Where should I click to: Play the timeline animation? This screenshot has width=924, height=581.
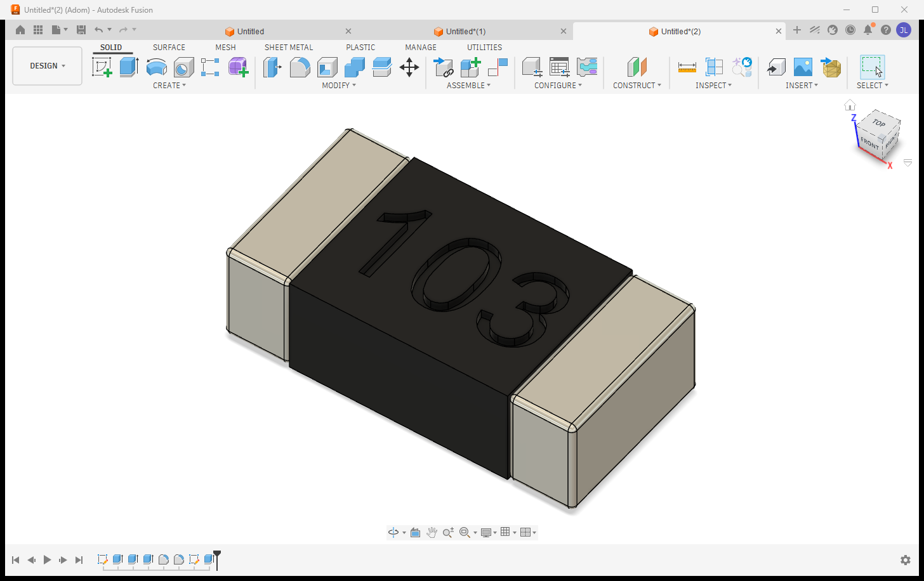click(x=47, y=560)
